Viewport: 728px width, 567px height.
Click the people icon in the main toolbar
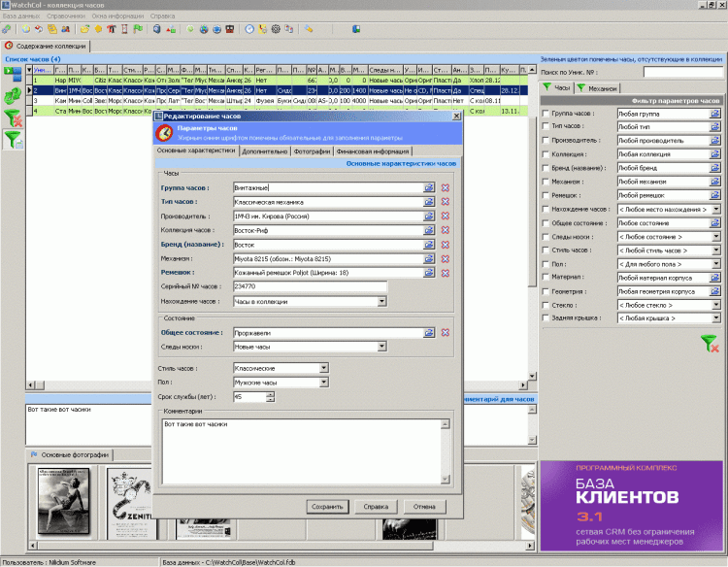coord(65,29)
